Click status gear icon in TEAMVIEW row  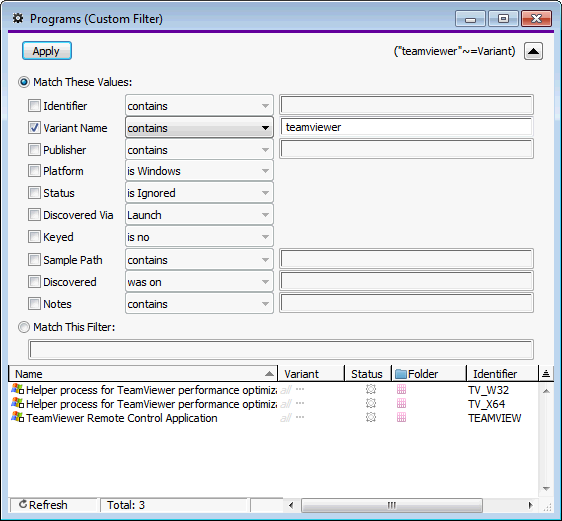coord(371,417)
